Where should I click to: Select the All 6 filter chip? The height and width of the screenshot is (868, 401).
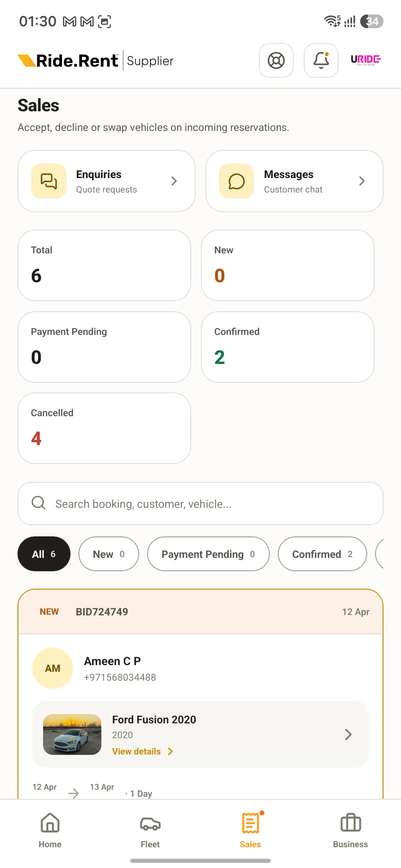pos(44,554)
